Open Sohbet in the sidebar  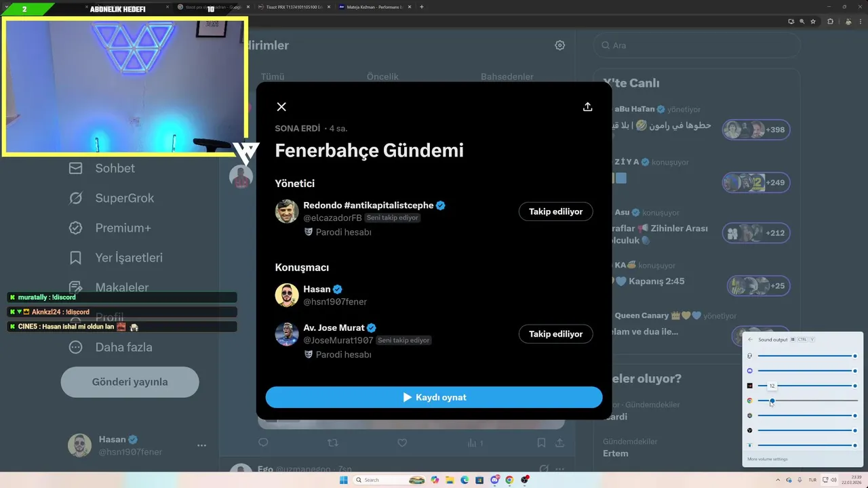tap(102, 168)
